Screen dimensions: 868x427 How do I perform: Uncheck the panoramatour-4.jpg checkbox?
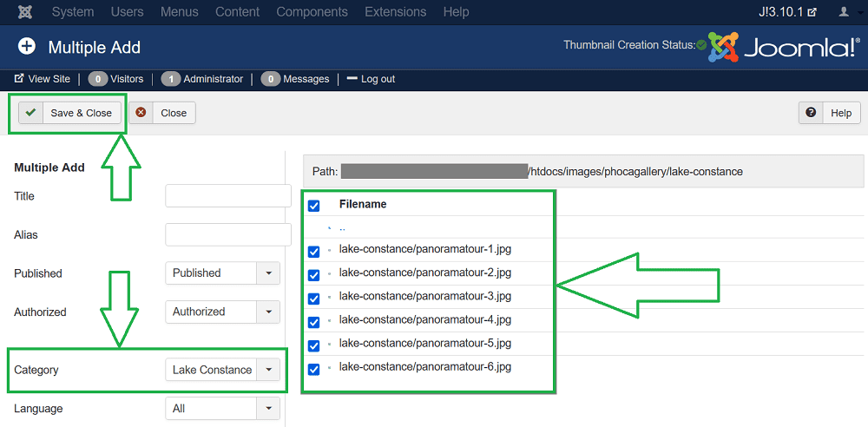click(314, 322)
